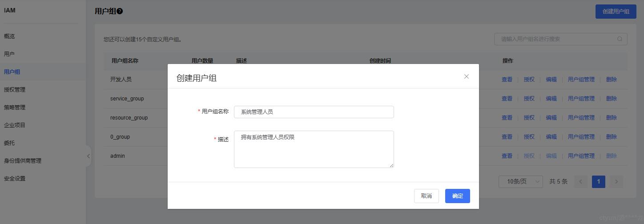
Task: Click 确定 to confirm group creation
Action: [457, 196]
